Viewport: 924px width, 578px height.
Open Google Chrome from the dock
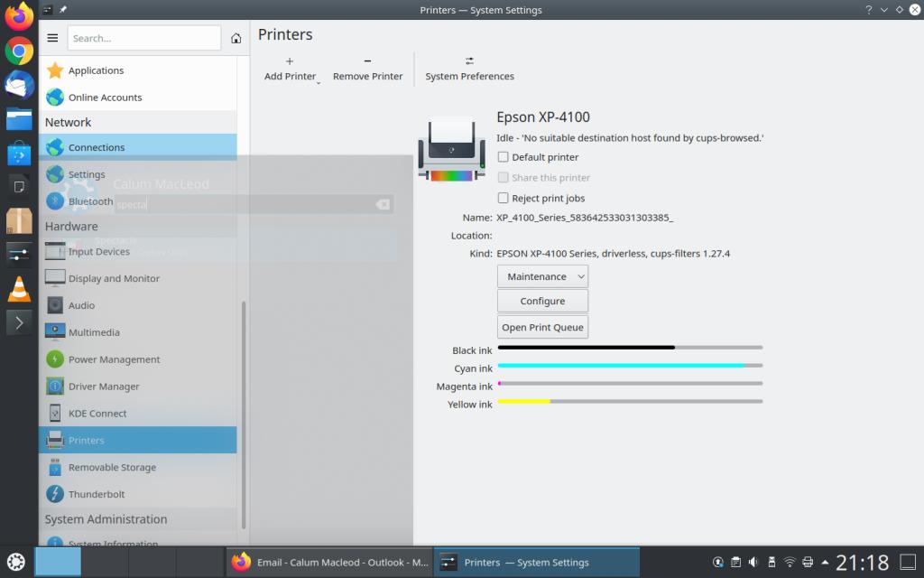pyautogui.click(x=19, y=51)
